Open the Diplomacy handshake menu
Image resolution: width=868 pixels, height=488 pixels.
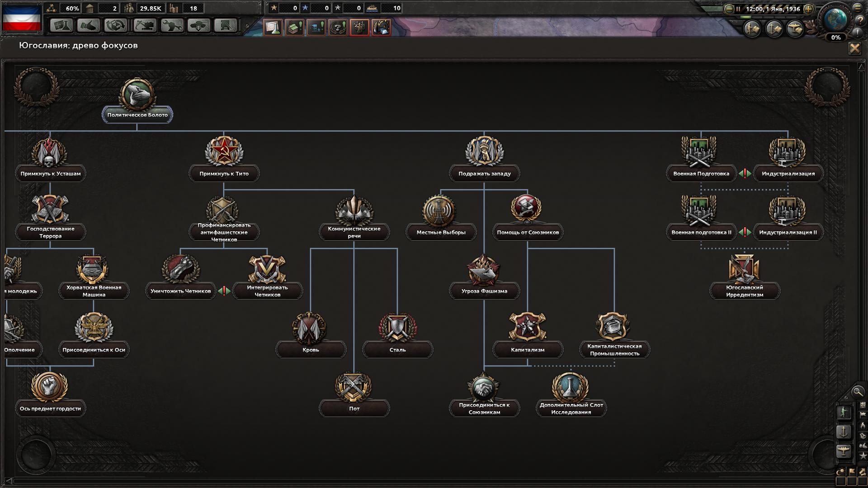tap(89, 25)
